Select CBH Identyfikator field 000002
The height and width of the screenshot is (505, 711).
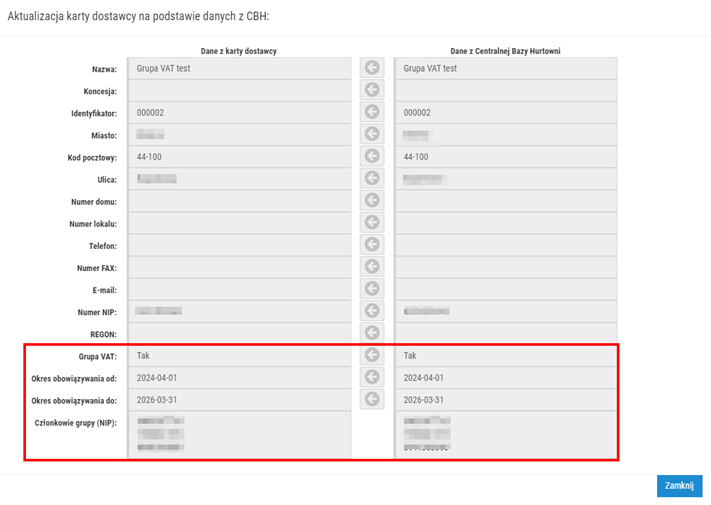pyautogui.click(x=506, y=112)
